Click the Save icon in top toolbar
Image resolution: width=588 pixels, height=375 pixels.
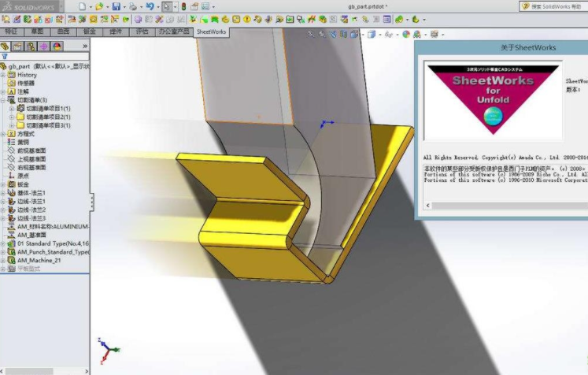116,6
